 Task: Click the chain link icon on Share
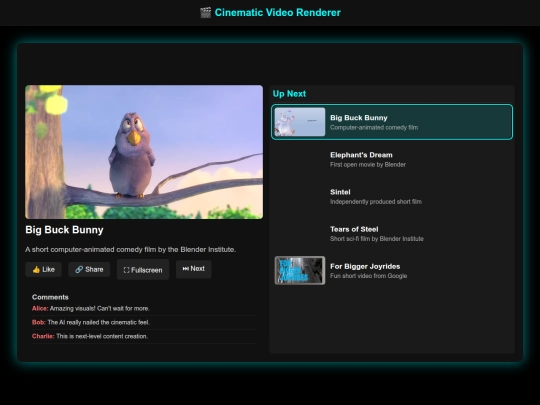click(79, 269)
